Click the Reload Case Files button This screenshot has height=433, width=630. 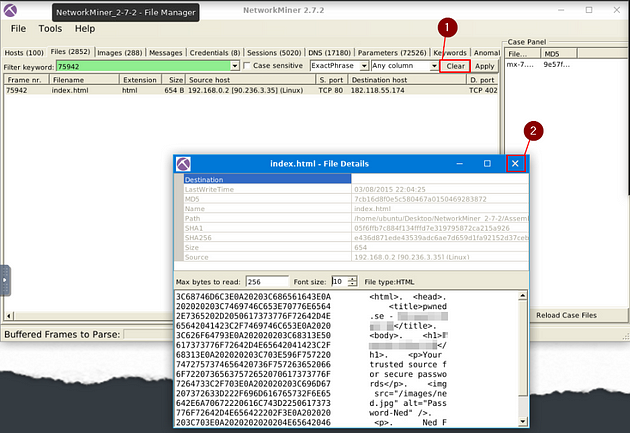[x=566, y=315]
